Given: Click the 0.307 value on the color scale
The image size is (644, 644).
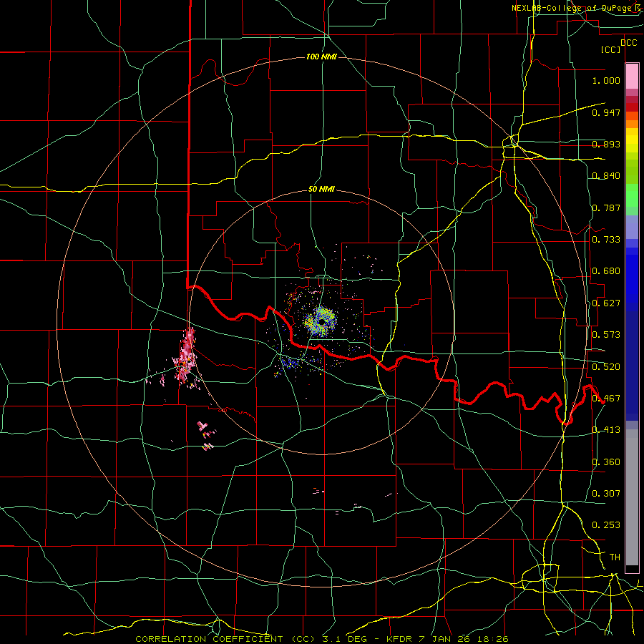Looking at the screenshot, I should coord(606,493).
